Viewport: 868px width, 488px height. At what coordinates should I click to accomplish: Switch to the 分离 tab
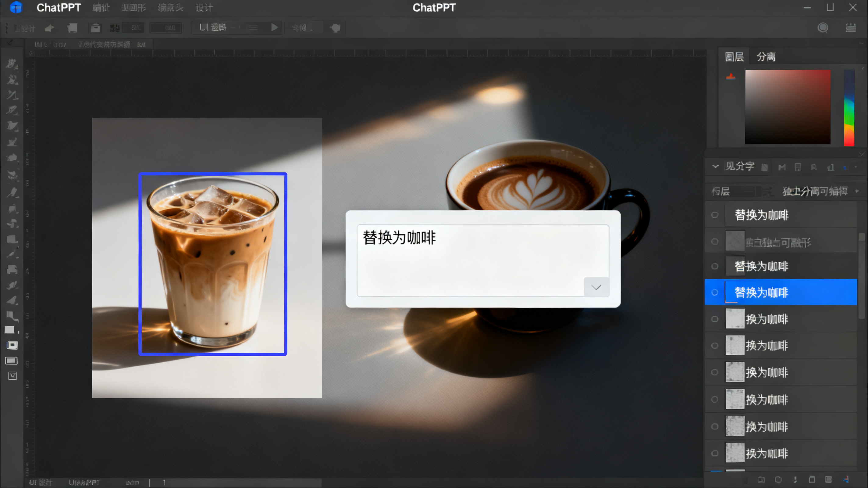coord(766,57)
